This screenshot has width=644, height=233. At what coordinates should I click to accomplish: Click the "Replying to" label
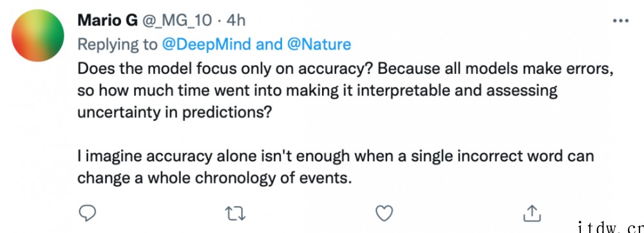117,44
